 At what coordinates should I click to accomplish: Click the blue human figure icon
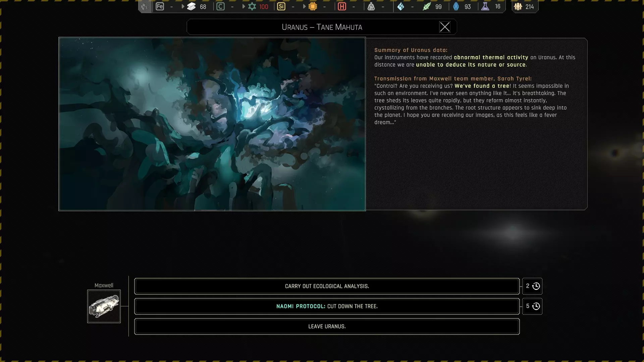coord(456,6)
